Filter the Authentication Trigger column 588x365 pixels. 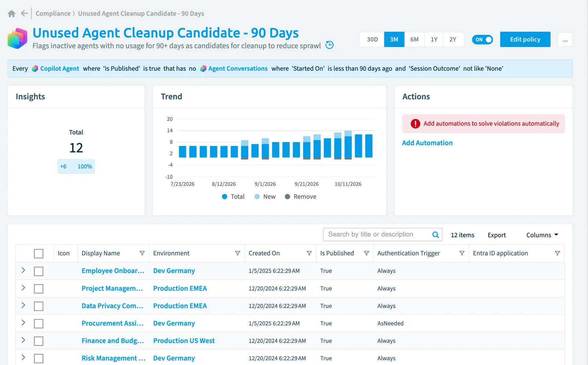pyautogui.click(x=462, y=253)
